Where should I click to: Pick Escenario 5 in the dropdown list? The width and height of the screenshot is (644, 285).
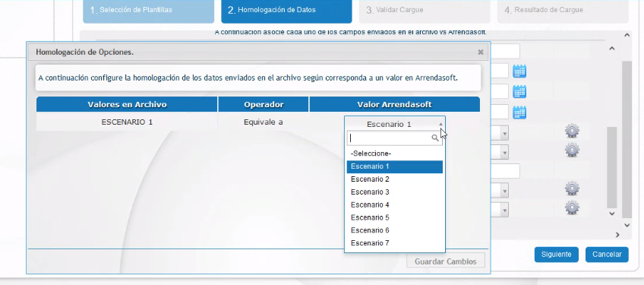(x=395, y=217)
